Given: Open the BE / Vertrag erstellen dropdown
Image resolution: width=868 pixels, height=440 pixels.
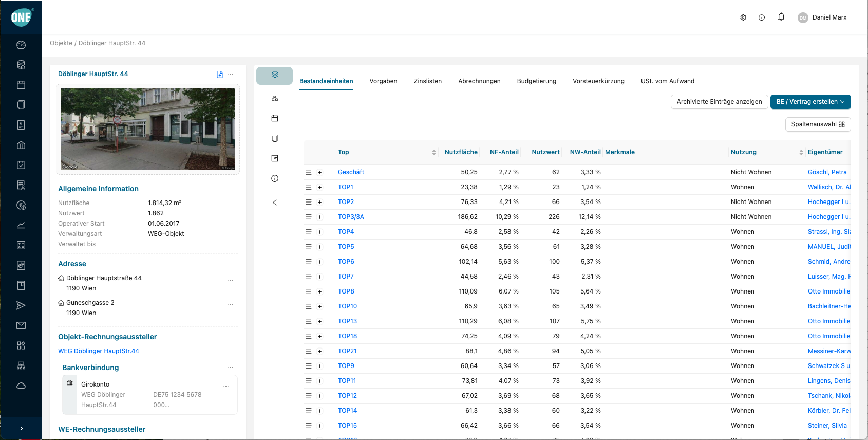Looking at the screenshot, I should pos(810,102).
